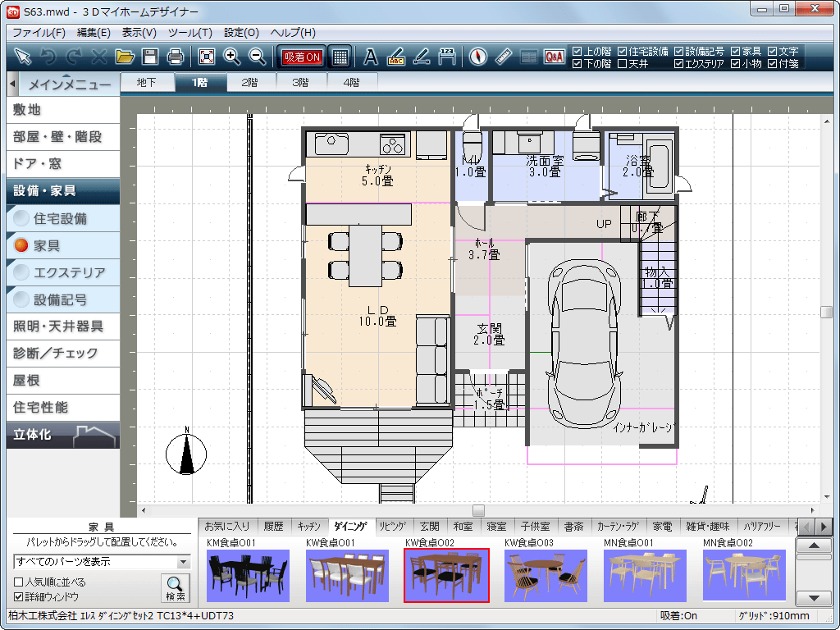840x630 pixels.
Task: Select the KM食卓O01 thumbnail
Action: point(248,575)
